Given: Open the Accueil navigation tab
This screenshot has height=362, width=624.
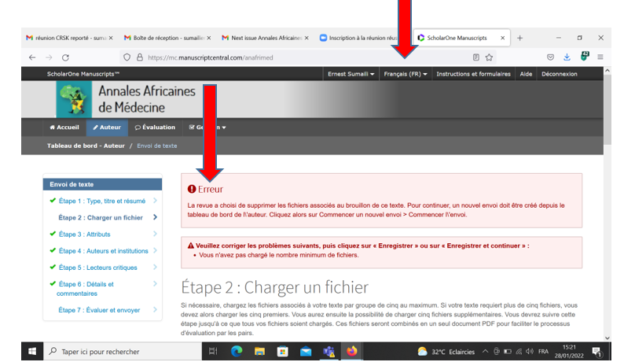Looking at the screenshot, I should [x=64, y=127].
